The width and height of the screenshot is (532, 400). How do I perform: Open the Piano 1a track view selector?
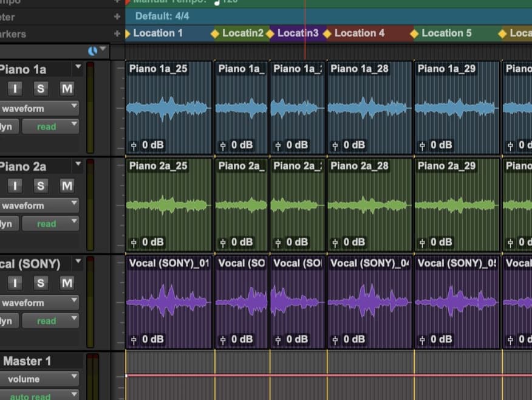coord(39,109)
